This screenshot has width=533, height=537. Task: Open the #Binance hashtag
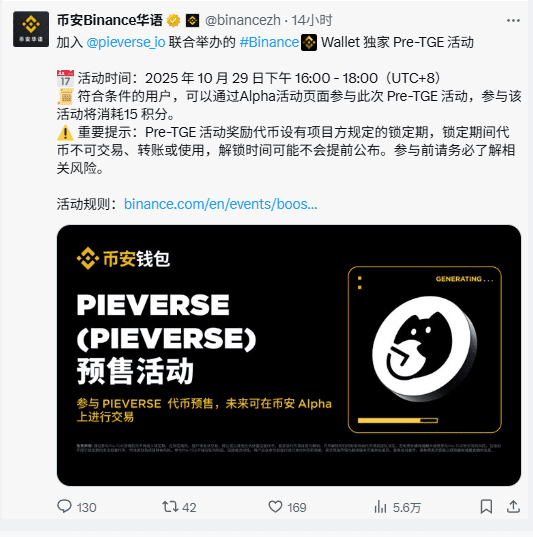click(269, 42)
